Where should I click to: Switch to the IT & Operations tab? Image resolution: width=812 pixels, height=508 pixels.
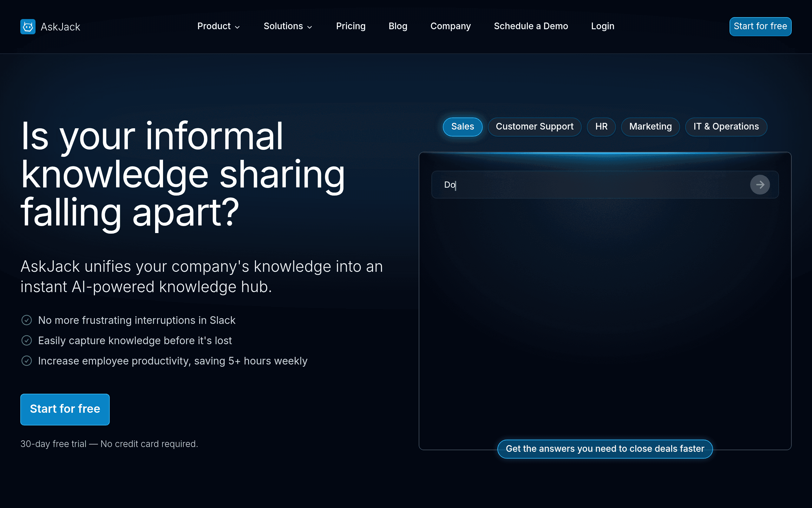pyautogui.click(x=726, y=127)
